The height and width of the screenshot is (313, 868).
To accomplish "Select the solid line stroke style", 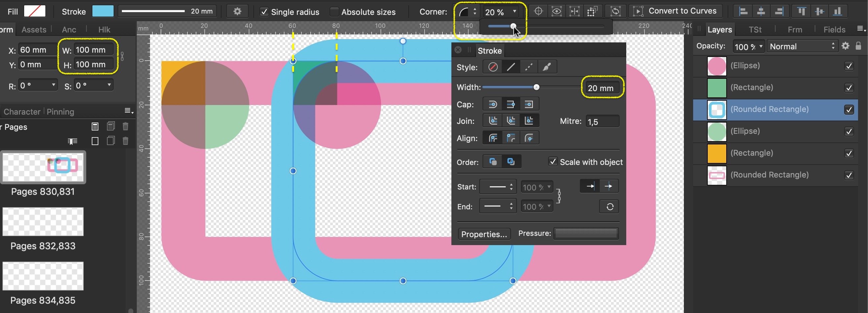I will [511, 67].
